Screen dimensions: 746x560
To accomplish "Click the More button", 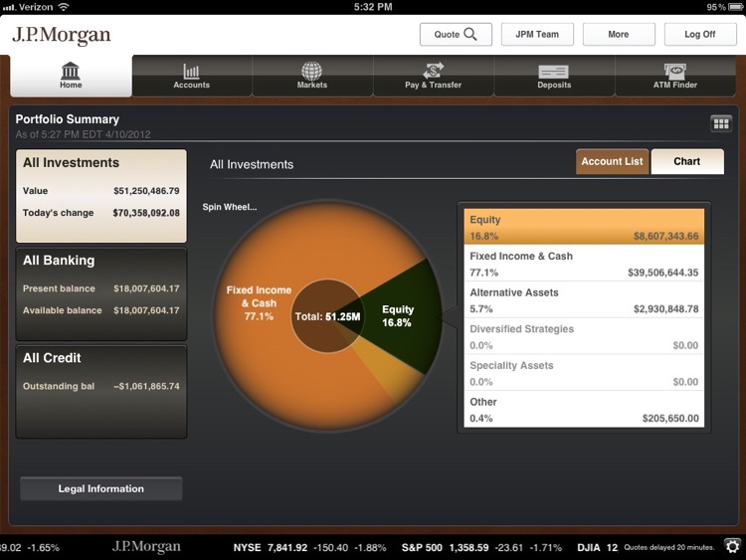I will pos(619,34).
